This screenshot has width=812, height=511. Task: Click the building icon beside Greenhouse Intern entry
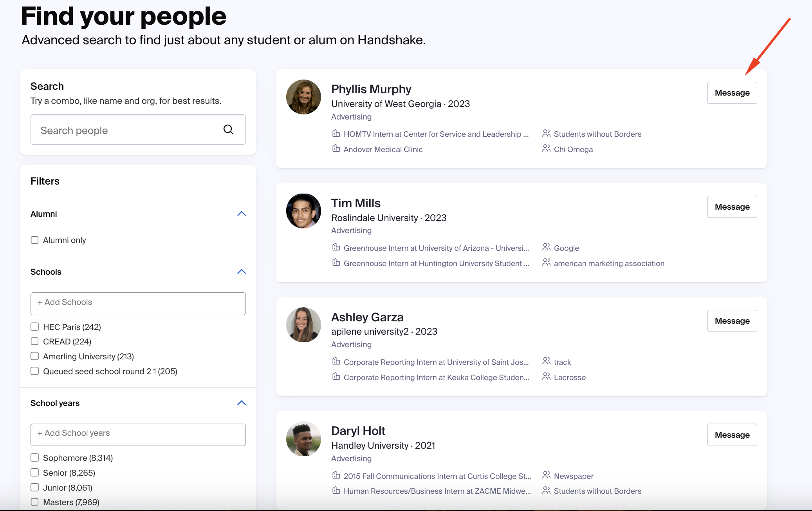(x=336, y=247)
